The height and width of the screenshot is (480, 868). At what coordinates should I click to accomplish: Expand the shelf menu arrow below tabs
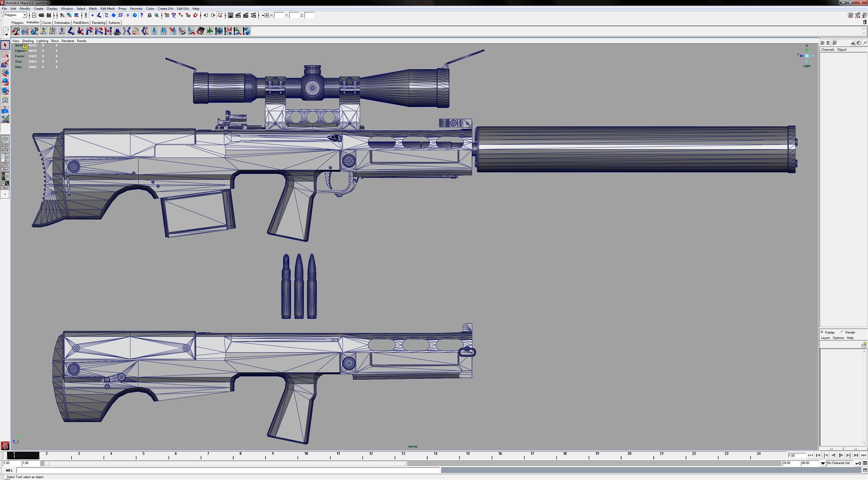point(6,35)
